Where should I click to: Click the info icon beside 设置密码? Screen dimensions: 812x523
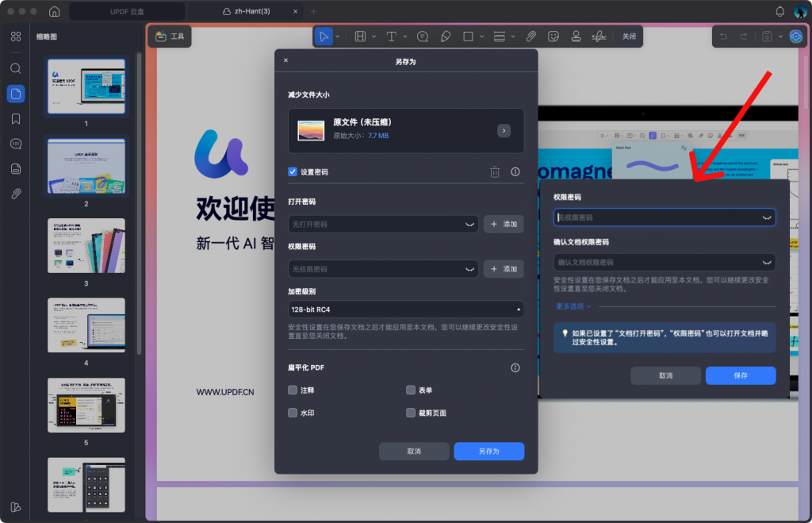pos(515,171)
